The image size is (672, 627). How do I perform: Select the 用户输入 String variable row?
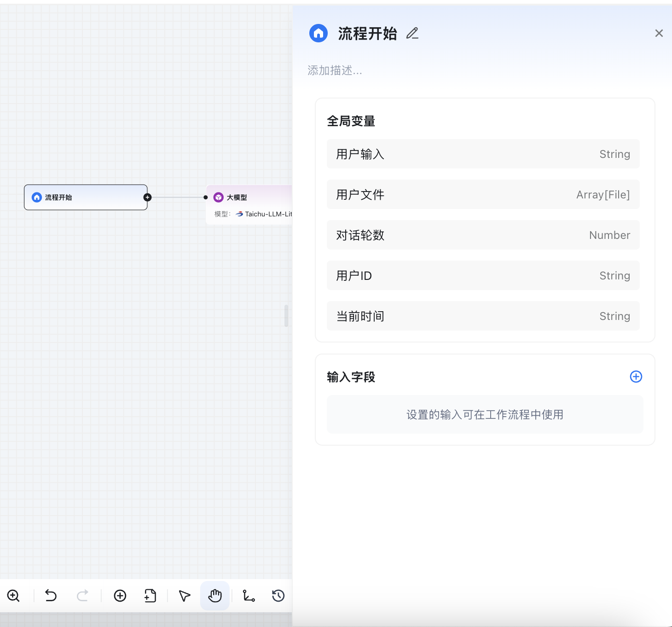483,154
